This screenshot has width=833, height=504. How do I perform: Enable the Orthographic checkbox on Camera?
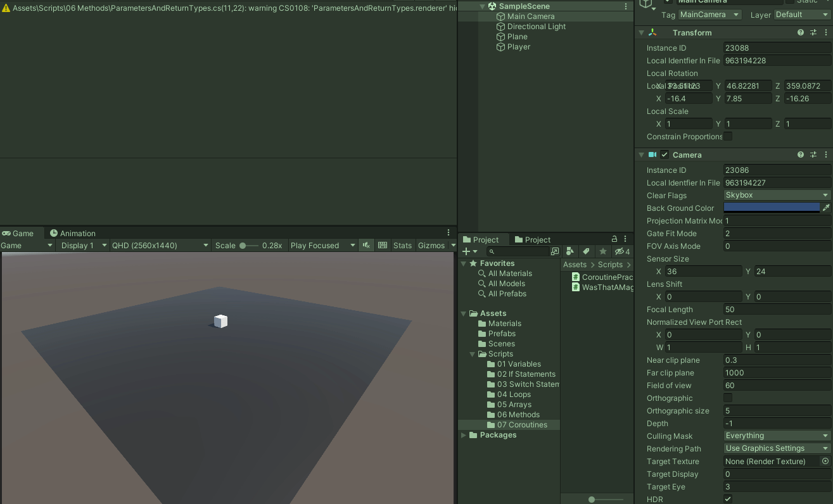728,398
